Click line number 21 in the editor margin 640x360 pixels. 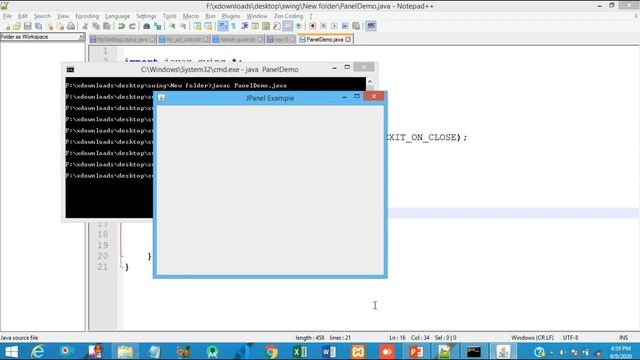coord(102,267)
